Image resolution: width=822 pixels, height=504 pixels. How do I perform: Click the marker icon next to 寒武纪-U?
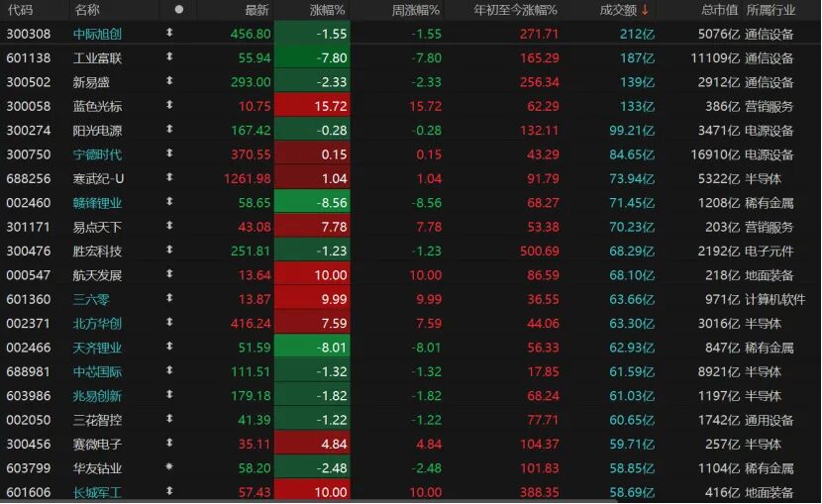tap(168, 178)
